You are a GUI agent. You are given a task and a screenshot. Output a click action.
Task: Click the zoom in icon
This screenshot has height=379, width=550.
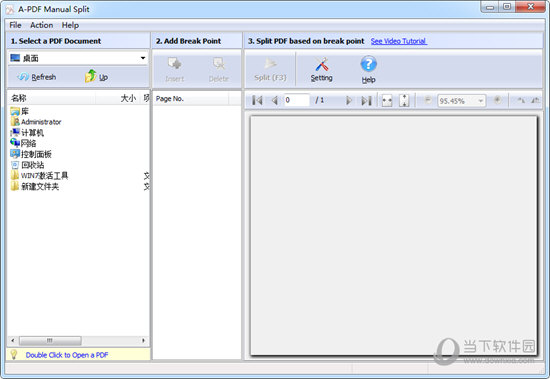497,100
